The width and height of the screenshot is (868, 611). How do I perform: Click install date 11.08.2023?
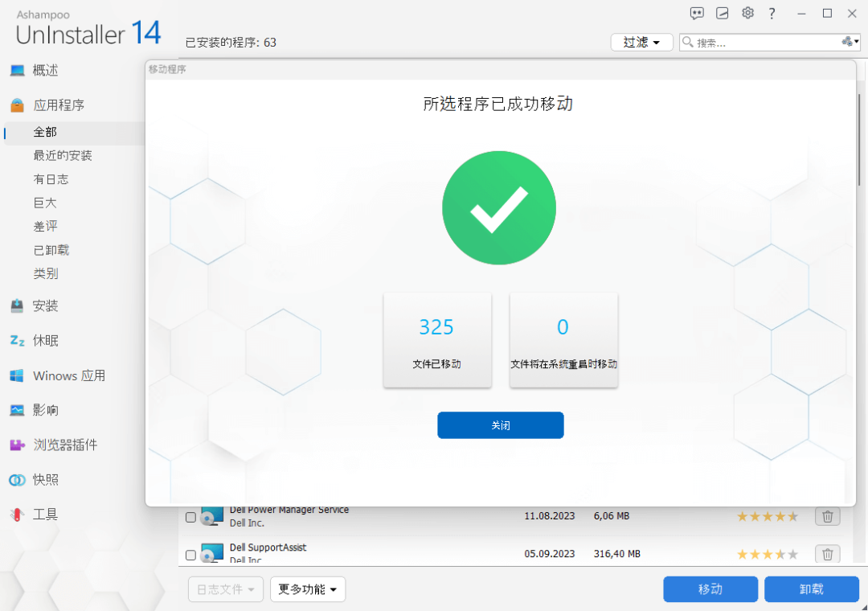tap(550, 516)
